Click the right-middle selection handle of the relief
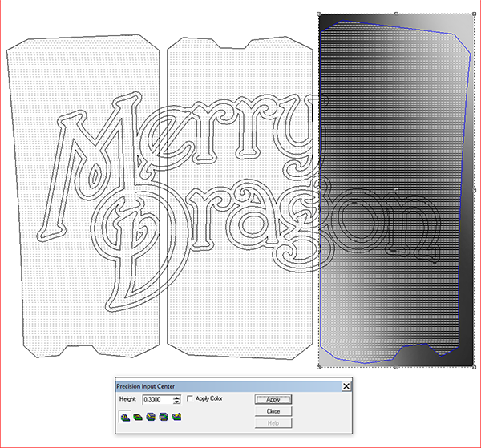 coord(474,191)
